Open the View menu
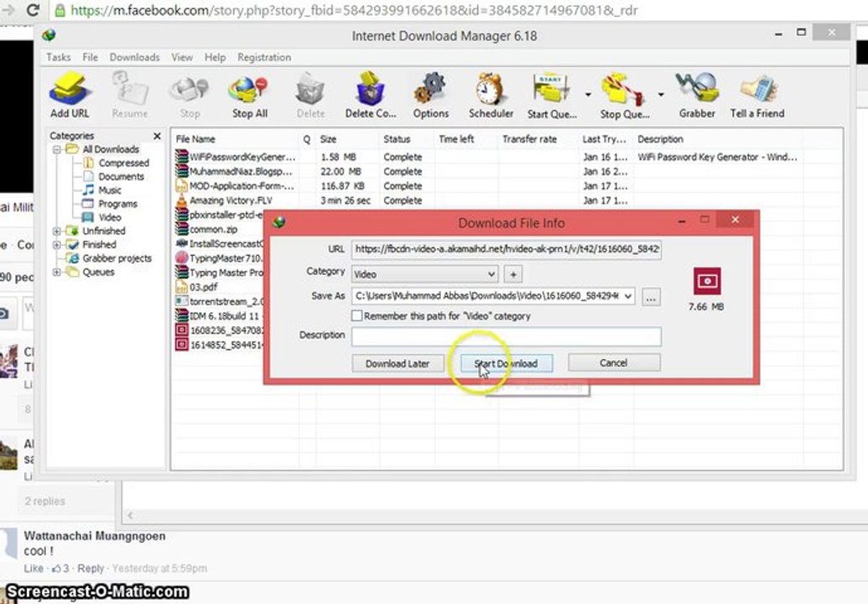The height and width of the screenshot is (604, 868). click(x=182, y=57)
